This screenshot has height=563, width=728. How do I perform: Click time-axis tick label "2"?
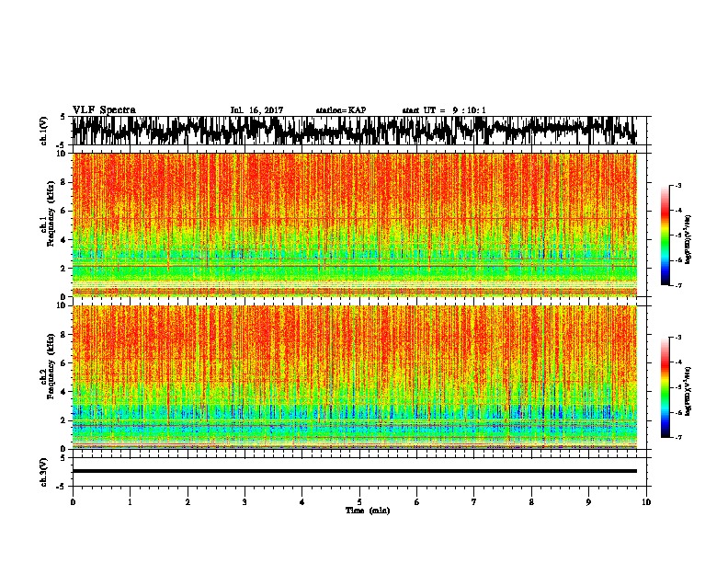(188, 502)
